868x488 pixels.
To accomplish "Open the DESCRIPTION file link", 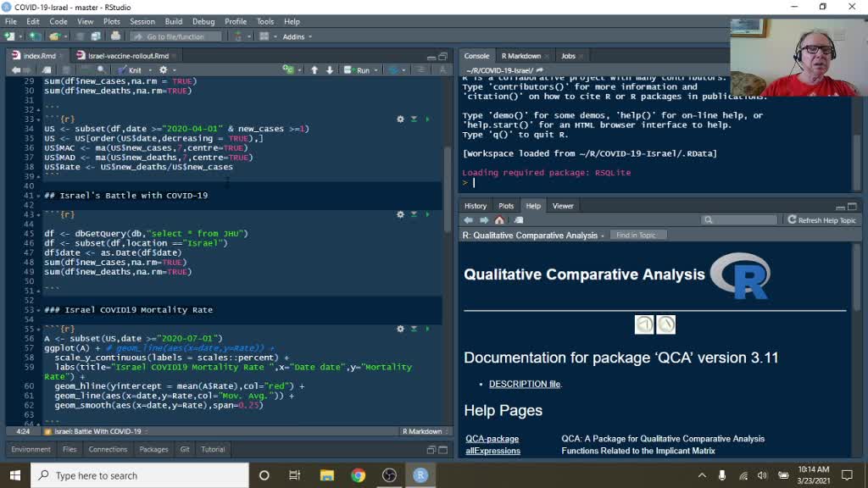I will coord(525,384).
